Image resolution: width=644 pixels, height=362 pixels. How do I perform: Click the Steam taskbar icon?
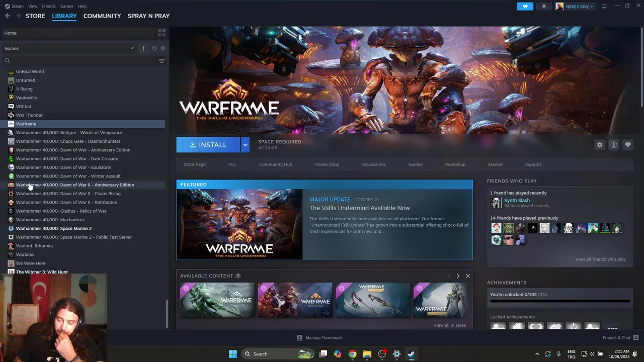click(411, 354)
